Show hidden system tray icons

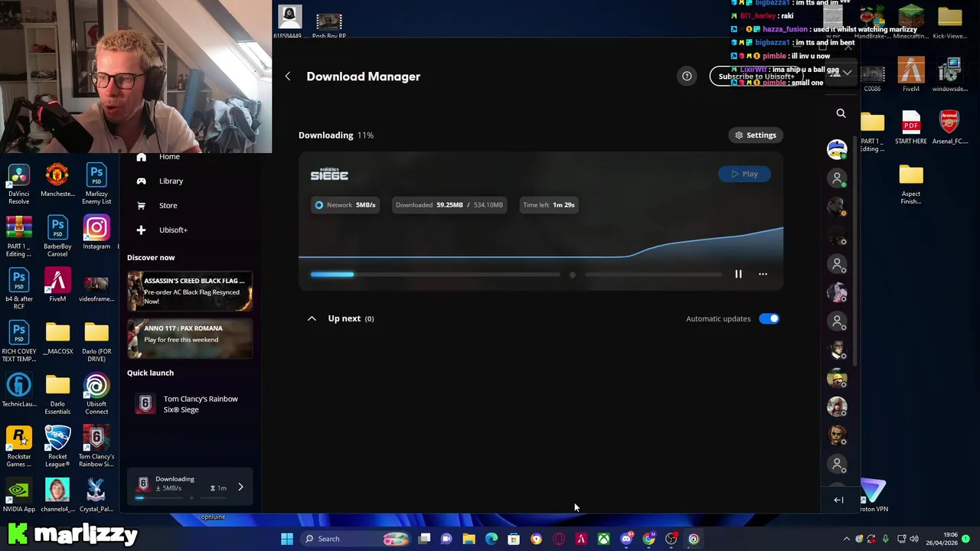pos(846,539)
